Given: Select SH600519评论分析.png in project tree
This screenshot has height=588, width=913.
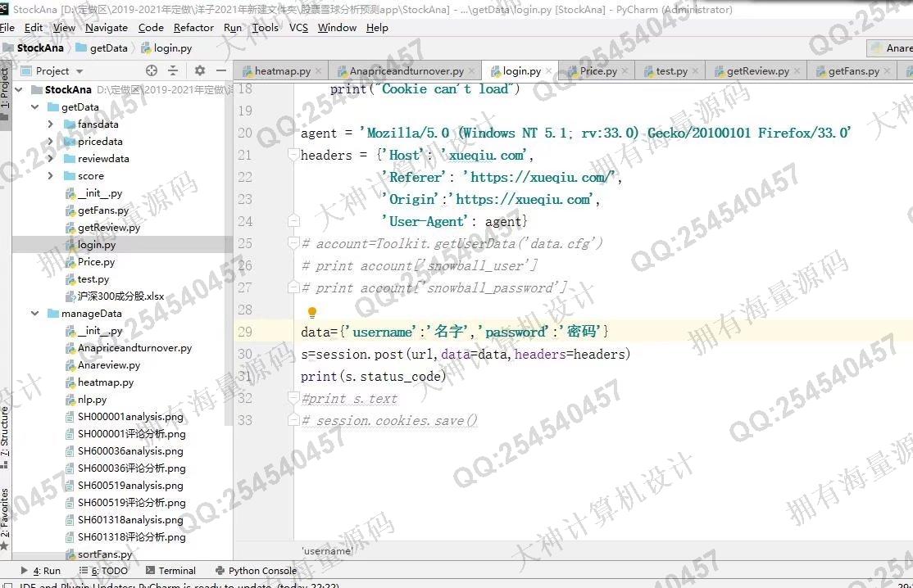Looking at the screenshot, I should (x=132, y=503).
